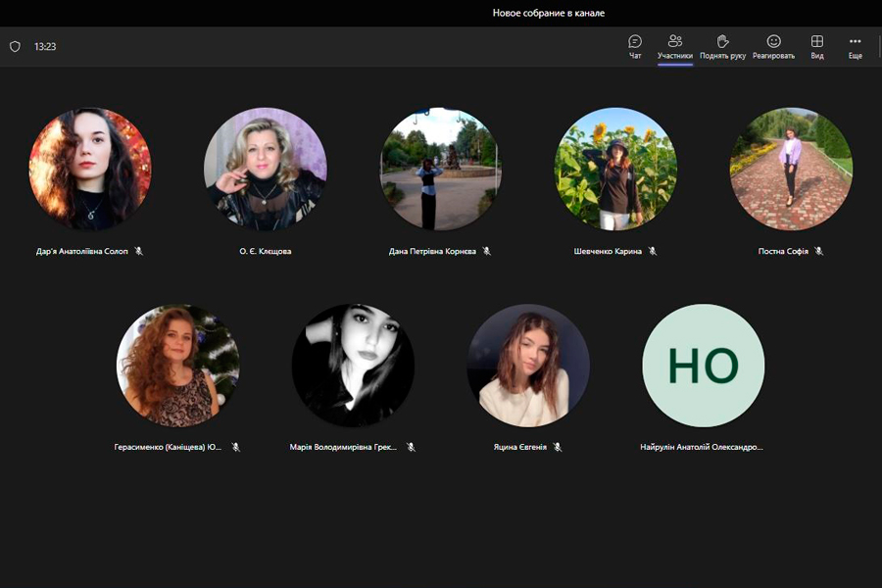Image resolution: width=882 pixels, height=588 pixels.
Task: Click muted microphone icon beside Яцина Євгенія
Action: pos(558,447)
